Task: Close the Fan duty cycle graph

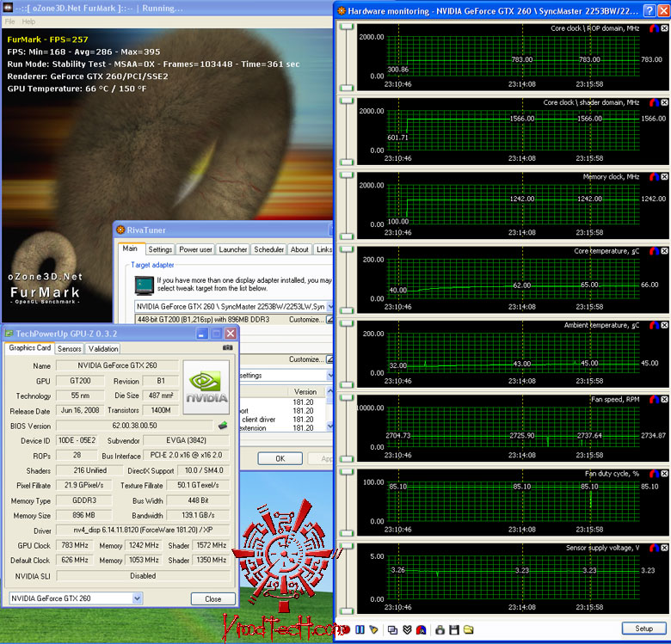Action: pos(664,474)
